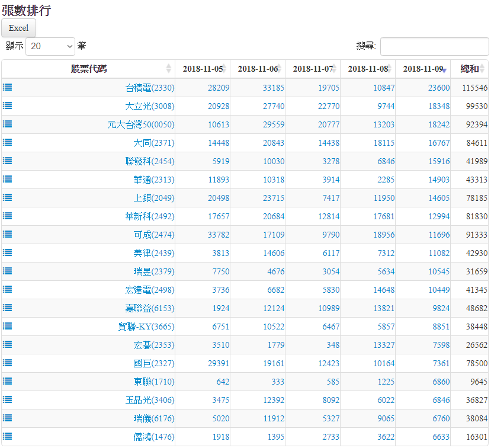Open the 顯示 rows-per-page dropdown
This screenshot has width=491, height=448.
pyautogui.click(x=50, y=46)
